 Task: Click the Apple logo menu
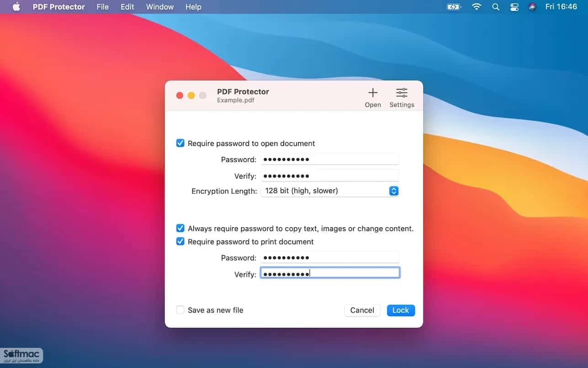pos(16,7)
